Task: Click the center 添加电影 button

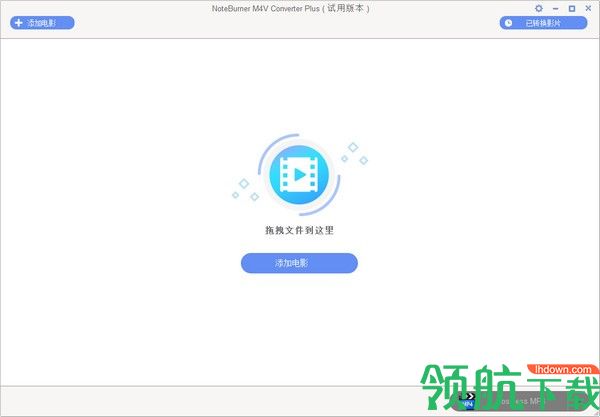Action: [299, 263]
